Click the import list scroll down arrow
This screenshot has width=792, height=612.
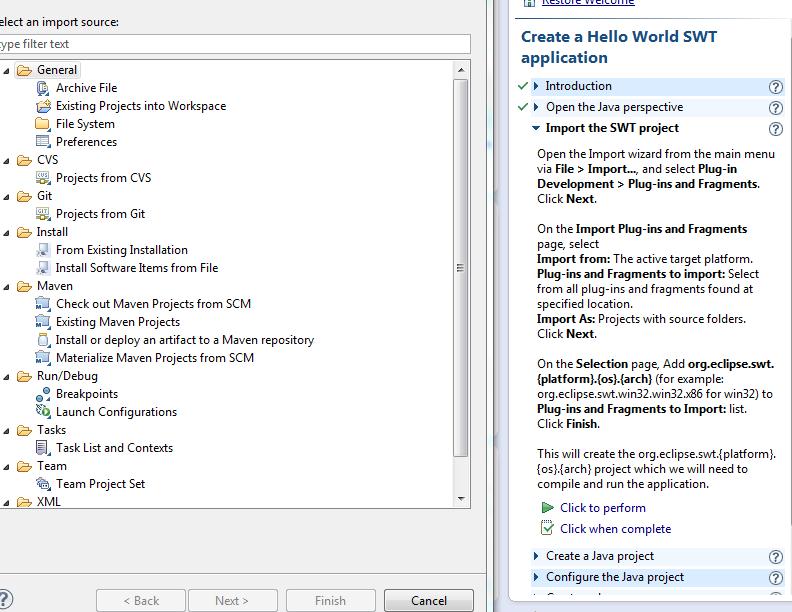tap(461, 499)
